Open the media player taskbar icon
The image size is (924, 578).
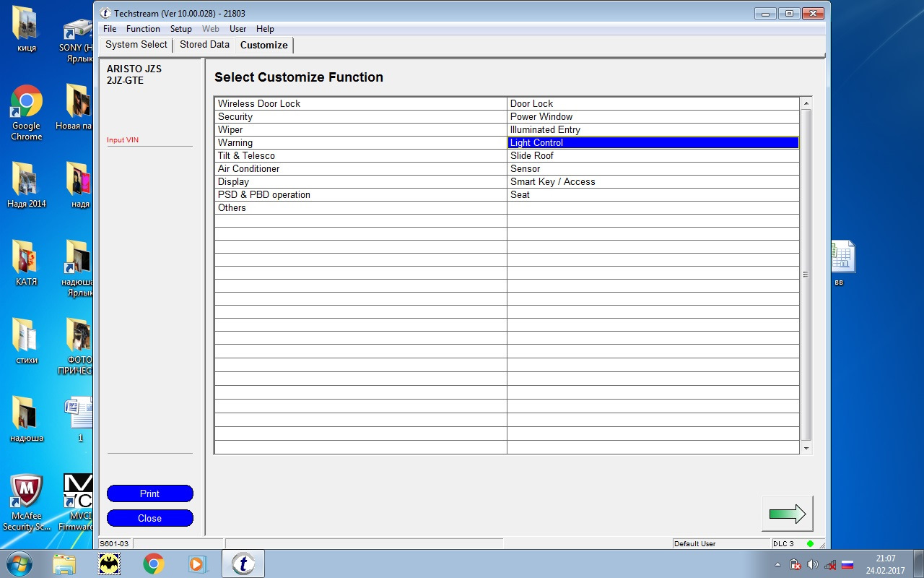point(197,564)
